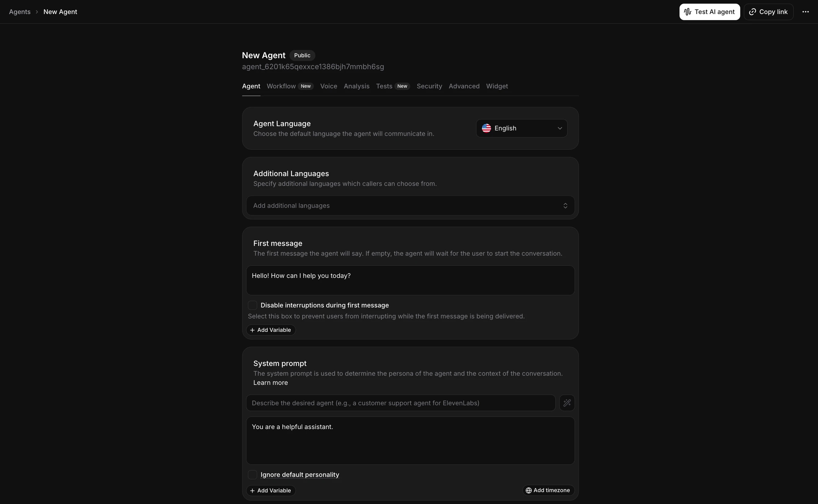Click the Copy link button
This screenshot has height=504, width=818.
coord(768,12)
